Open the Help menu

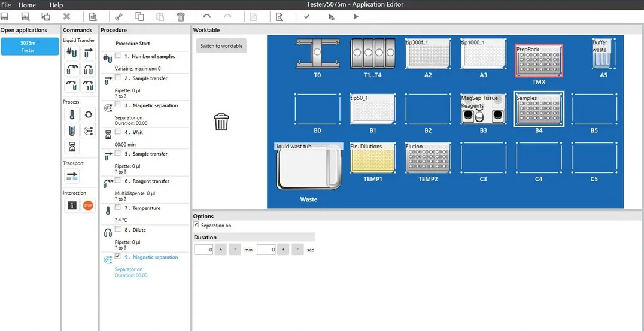pyautogui.click(x=56, y=5)
